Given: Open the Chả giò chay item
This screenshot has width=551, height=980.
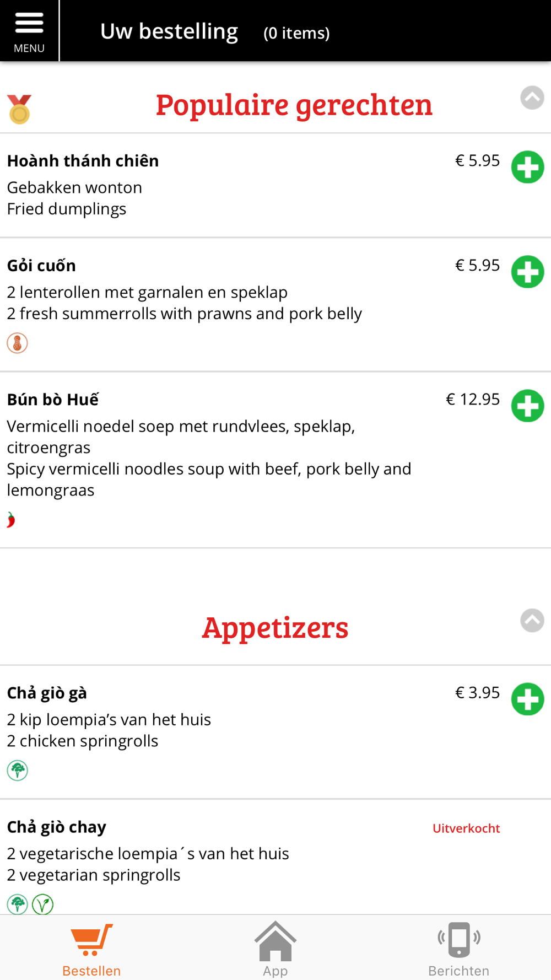Looking at the screenshot, I should coord(275,857).
